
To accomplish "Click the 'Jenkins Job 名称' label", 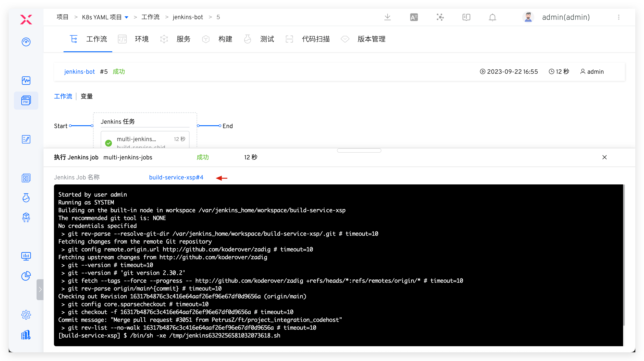I will [x=77, y=177].
